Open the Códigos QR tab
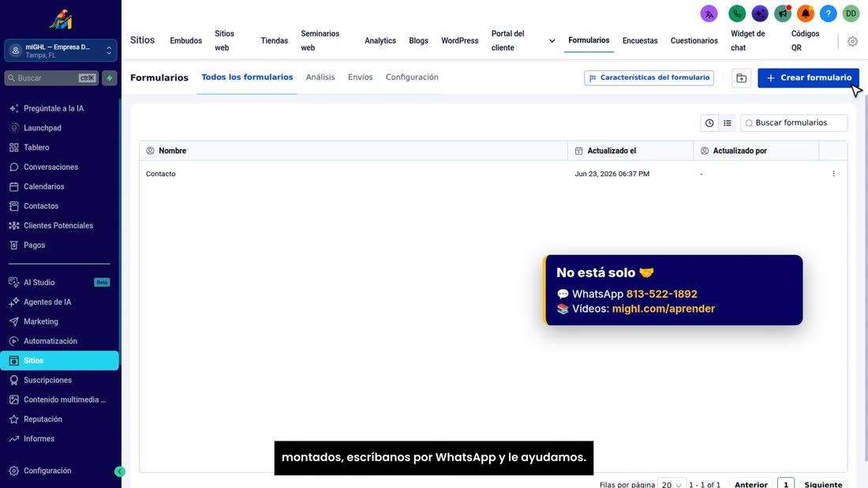The width and height of the screenshot is (868, 488). [x=805, y=41]
